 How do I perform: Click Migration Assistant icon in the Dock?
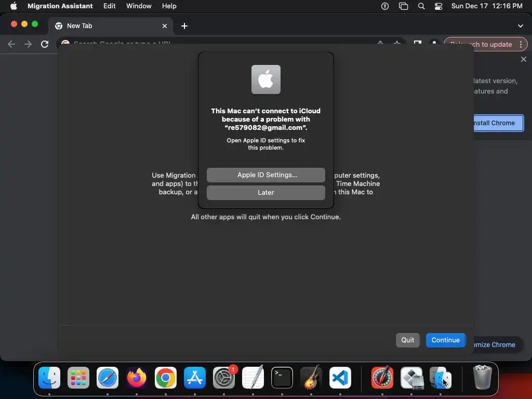(x=441, y=378)
